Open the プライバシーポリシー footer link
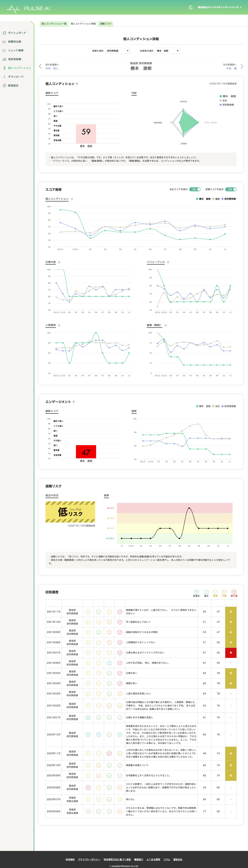The height and width of the screenshot is (868, 248). [x=89, y=860]
